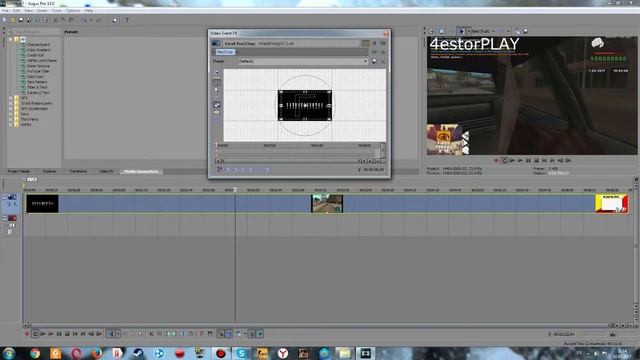
Task: Toggle Automatic crossfades on timeline toolbar
Action: coord(229,334)
